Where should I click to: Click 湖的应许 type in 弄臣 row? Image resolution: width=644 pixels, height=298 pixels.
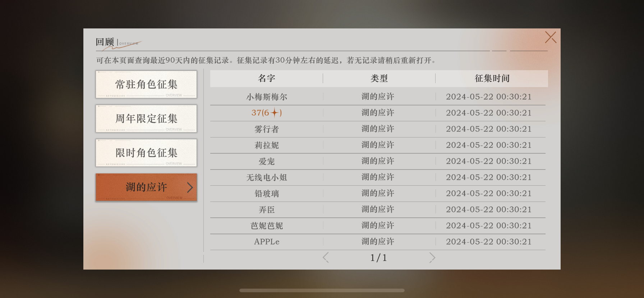378,209
